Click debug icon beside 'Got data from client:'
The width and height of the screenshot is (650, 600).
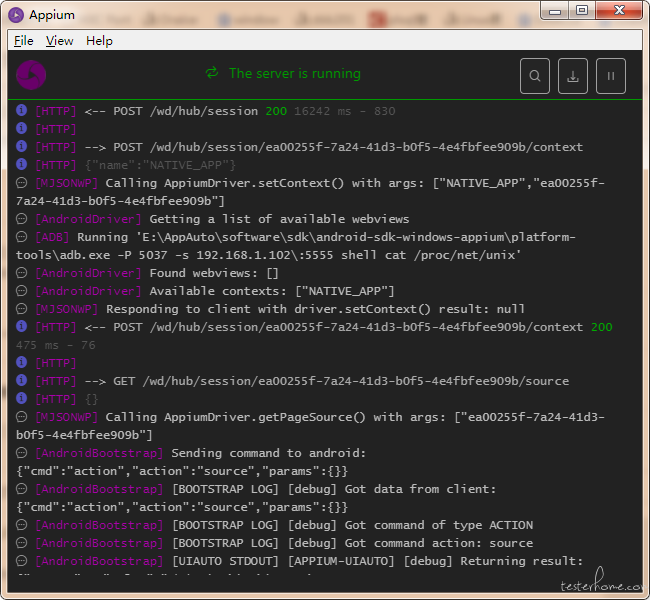22,488
